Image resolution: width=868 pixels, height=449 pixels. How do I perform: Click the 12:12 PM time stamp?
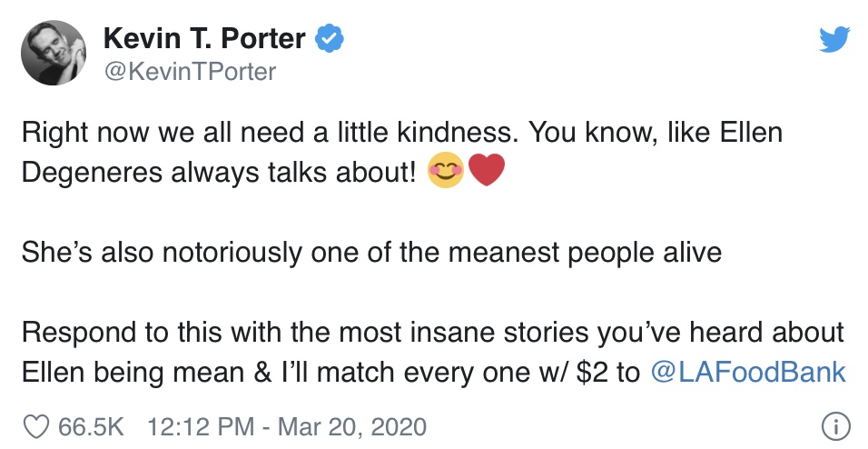[x=199, y=425]
